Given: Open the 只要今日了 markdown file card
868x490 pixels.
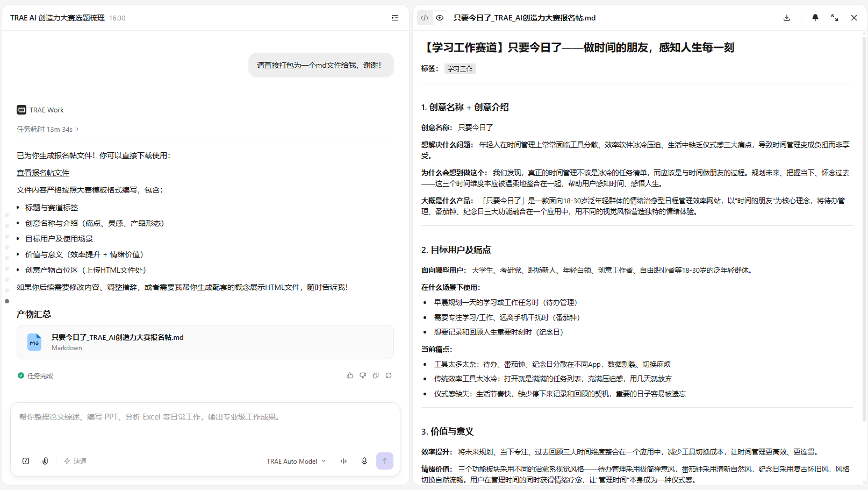Looking at the screenshot, I should (205, 342).
